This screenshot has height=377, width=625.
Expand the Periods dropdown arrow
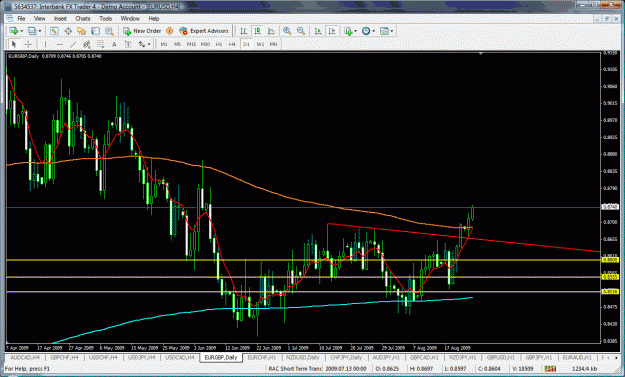[x=373, y=31]
